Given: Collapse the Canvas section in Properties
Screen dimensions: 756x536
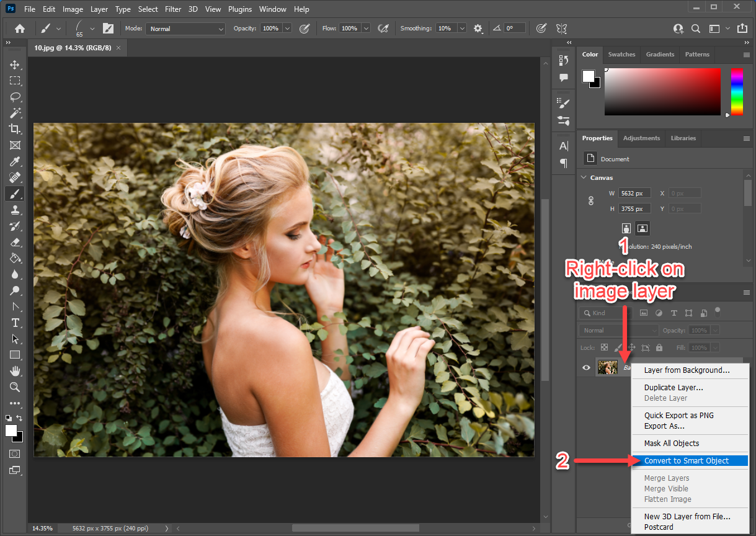Looking at the screenshot, I should 583,177.
